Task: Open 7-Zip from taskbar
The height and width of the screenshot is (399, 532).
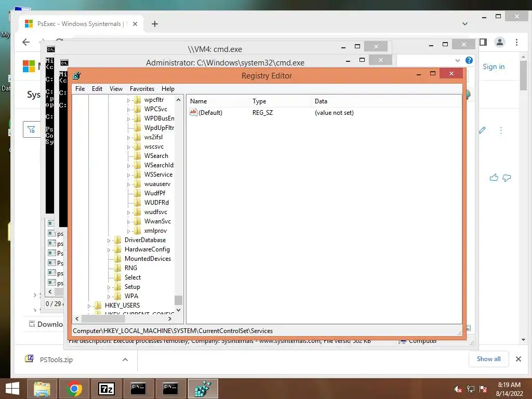Action: (106, 389)
